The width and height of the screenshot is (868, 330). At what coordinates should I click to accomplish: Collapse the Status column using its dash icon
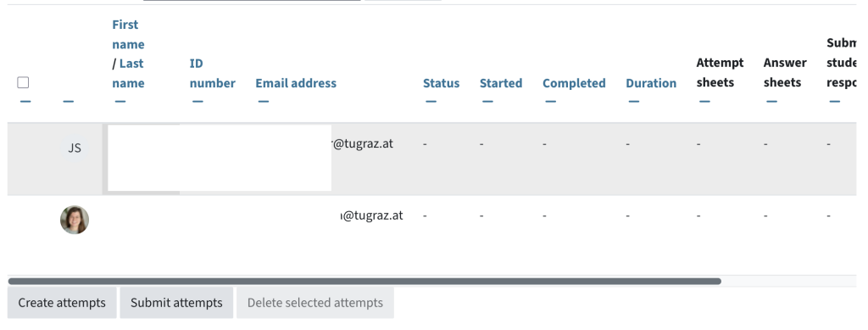[x=431, y=101]
